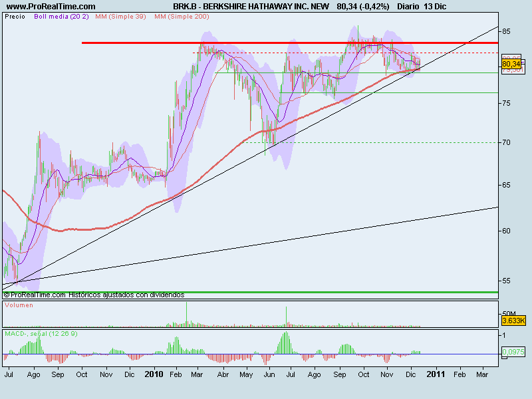Click the Jun month label on time axis
The height and width of the screenshot is (399, 532).
(x=269, y=374)
